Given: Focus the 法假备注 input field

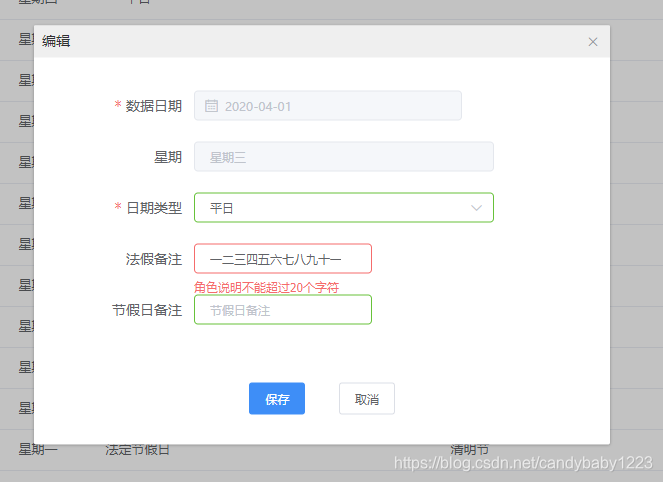Looking at the screenshot, I should click(x=283, y=259).
